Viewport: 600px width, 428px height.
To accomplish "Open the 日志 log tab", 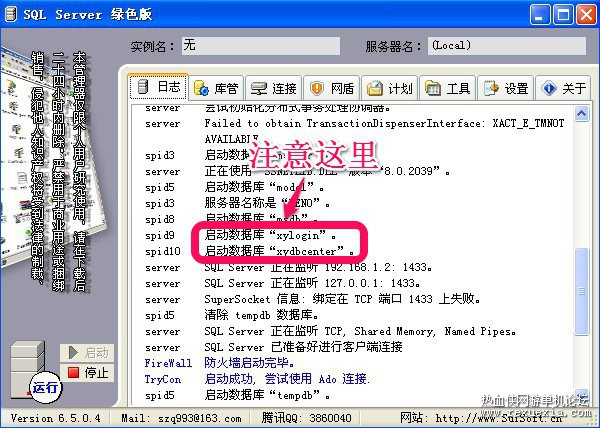I will 158,87.
